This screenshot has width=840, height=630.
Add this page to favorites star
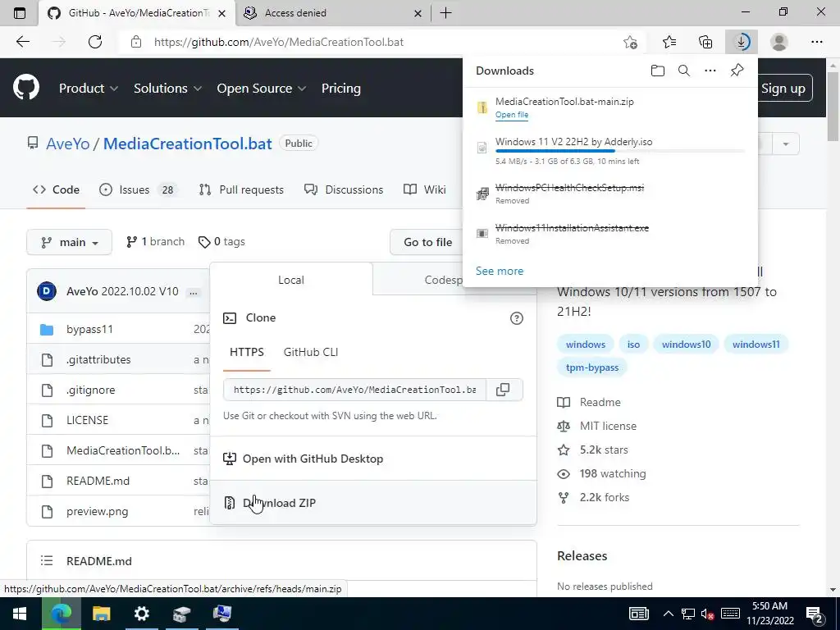631,42
